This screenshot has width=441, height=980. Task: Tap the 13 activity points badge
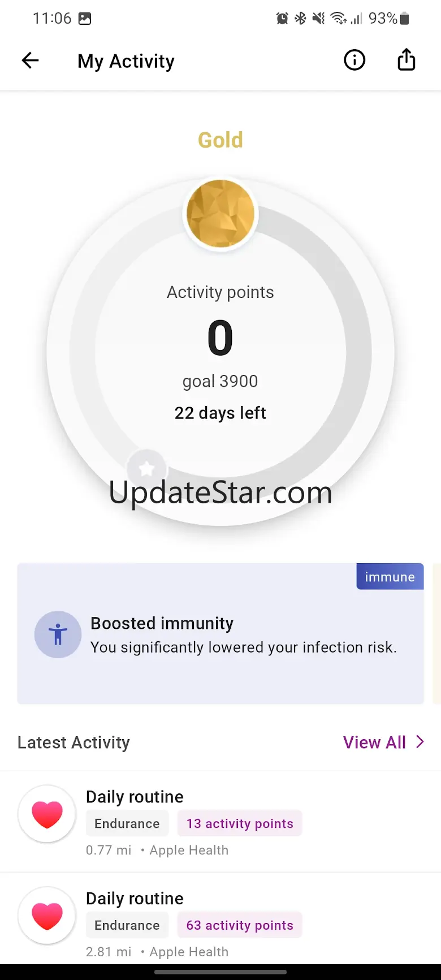point(240,823)
